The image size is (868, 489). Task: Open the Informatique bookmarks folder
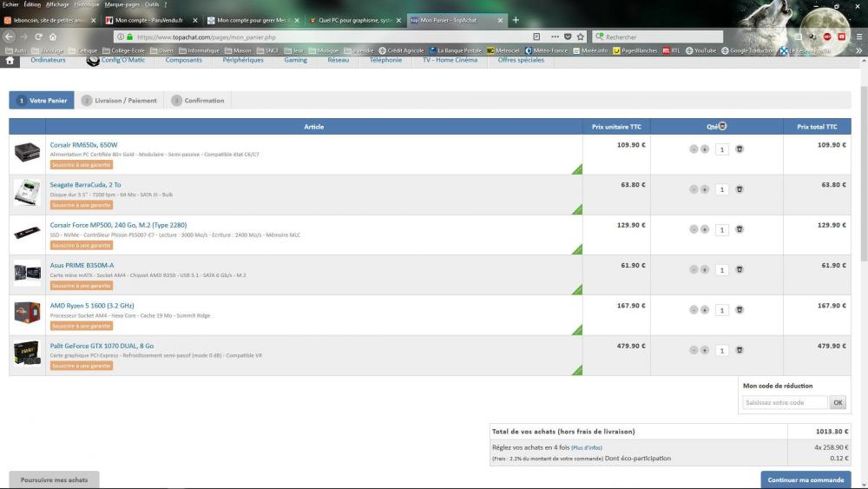pos(199,50)
